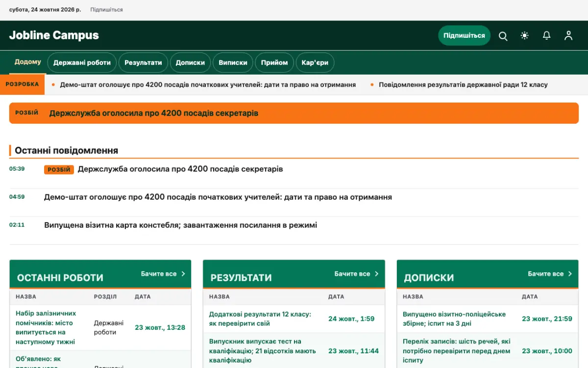Open the search icon in header
Screen dimensions: 588x368
[x=503, y=36]
